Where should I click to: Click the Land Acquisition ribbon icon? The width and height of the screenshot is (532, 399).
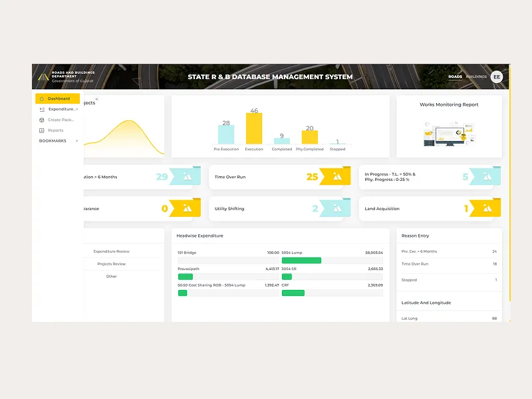(x=487, y=209)
